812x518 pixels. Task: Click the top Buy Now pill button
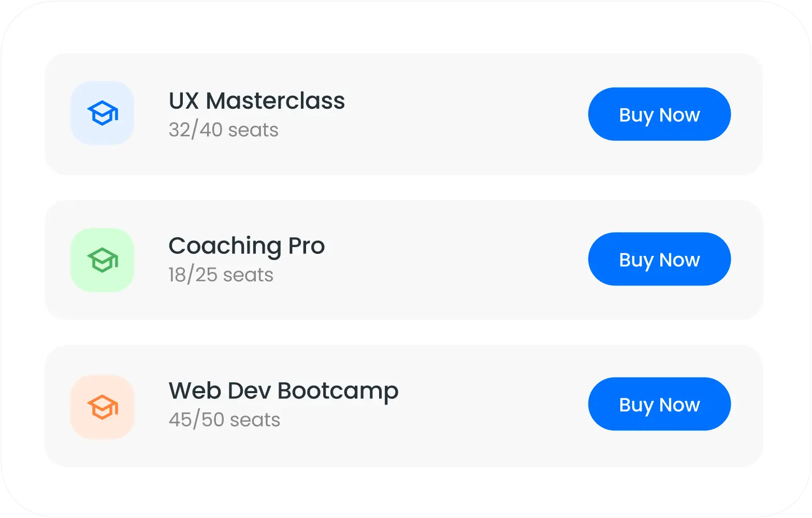(659, 114)
